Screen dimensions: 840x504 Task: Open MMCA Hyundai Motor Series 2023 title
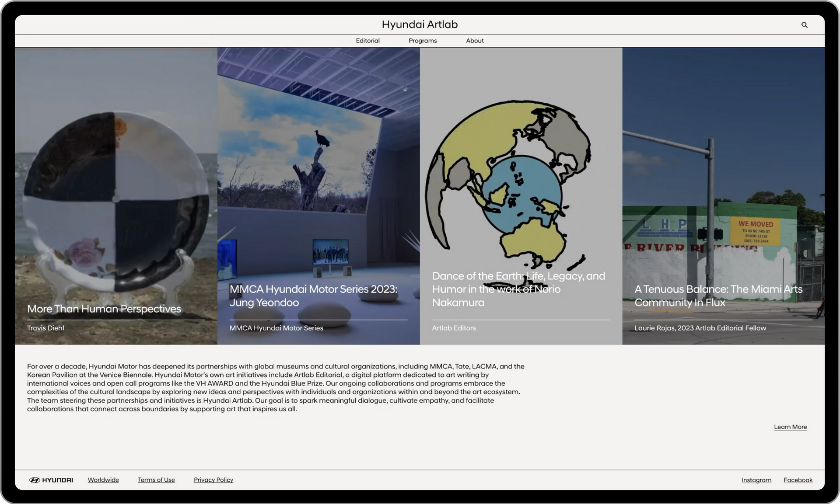313,295
